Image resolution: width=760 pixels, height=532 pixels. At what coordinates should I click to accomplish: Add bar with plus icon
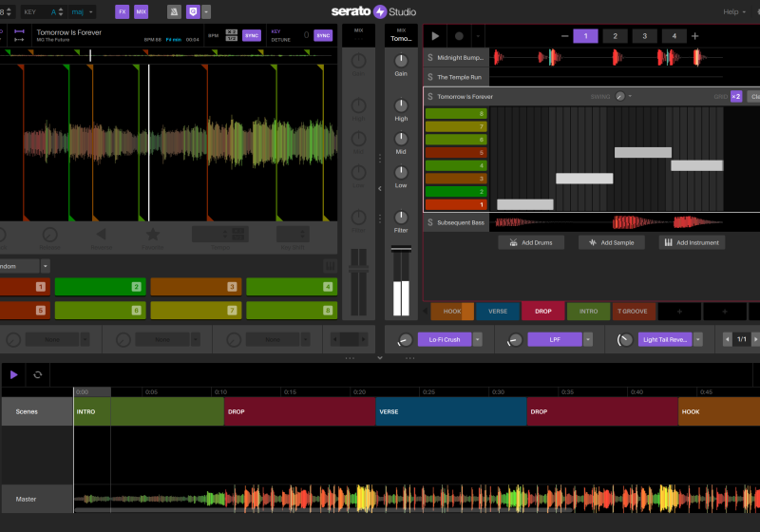click(695, 36)
